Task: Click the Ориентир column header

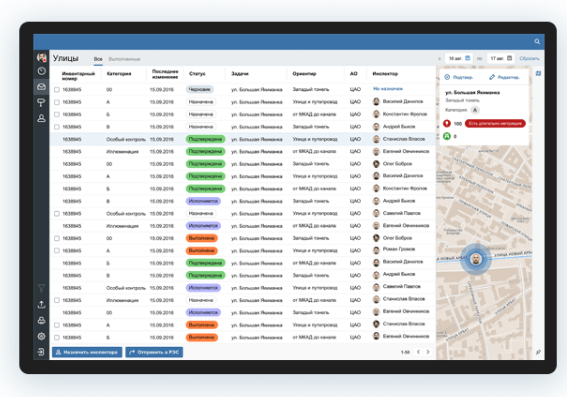Action: click(304, 74)
